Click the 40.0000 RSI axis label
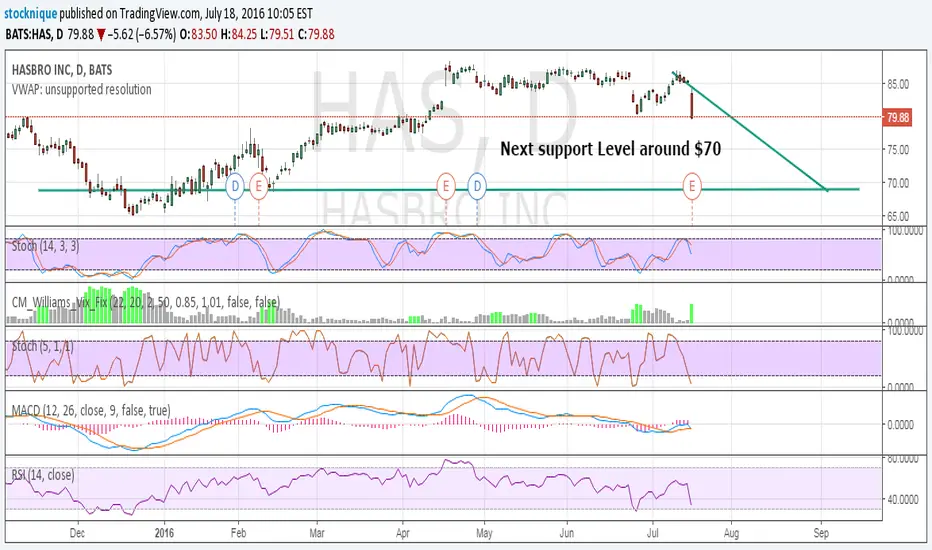The width and height of the screenshot is (932, 550). [902, 499]
